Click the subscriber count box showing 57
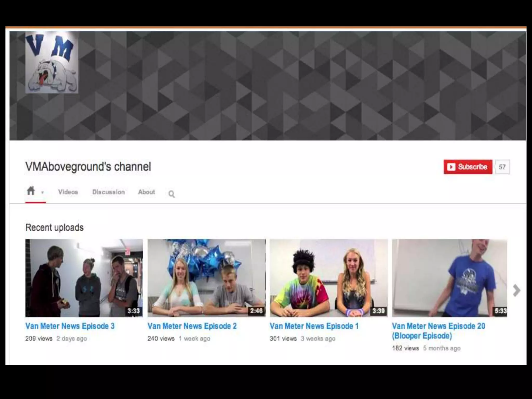Image resolution: width=532 pixels, height=399 pixels. [502, 167]
